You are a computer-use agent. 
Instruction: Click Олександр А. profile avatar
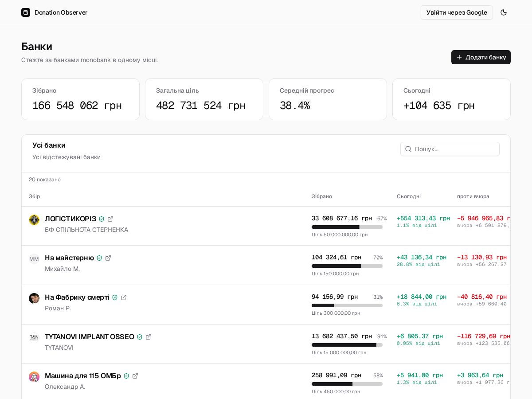[x=34, y=377]
